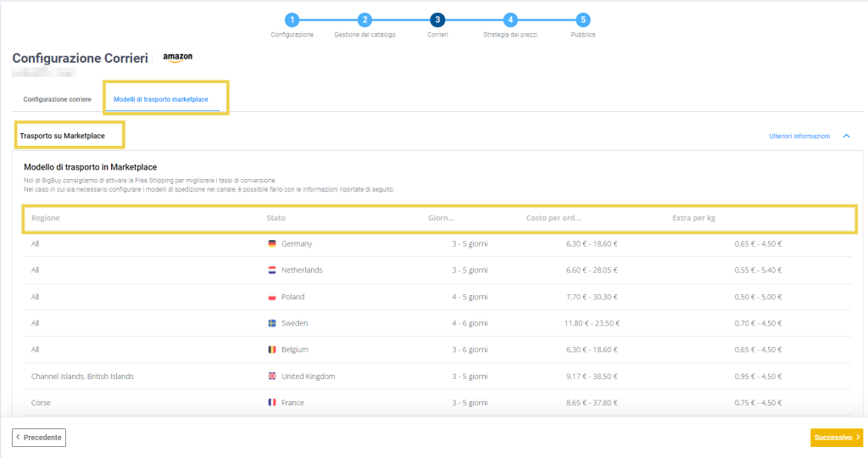Screen dimensions: 868x458
Task: Collapse the Trasporto su Marketplace chevron
Action: pos(846,136)
